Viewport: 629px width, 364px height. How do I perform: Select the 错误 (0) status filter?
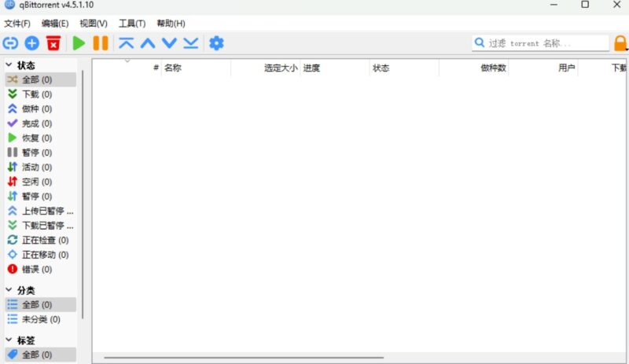coord(41,269)
